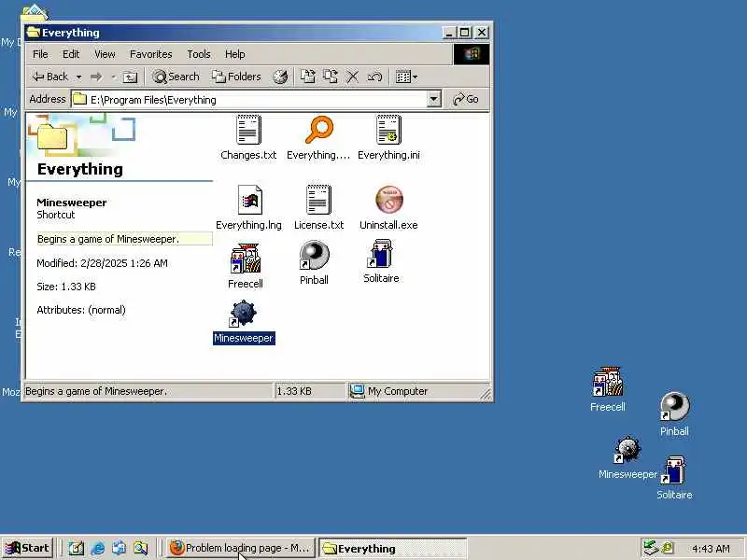Open the History toolbar button
This screenshot has width=747, height=560.
pos(280,77)
